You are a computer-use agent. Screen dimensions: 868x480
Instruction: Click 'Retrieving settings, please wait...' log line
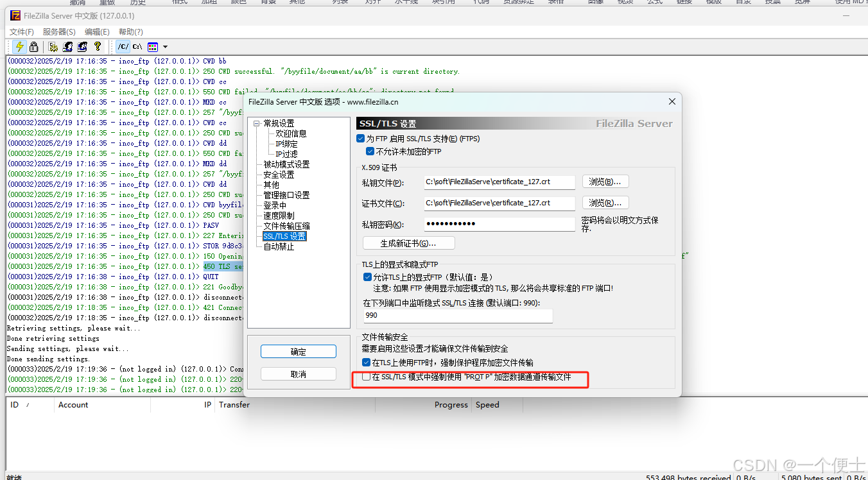click(73, 328)
